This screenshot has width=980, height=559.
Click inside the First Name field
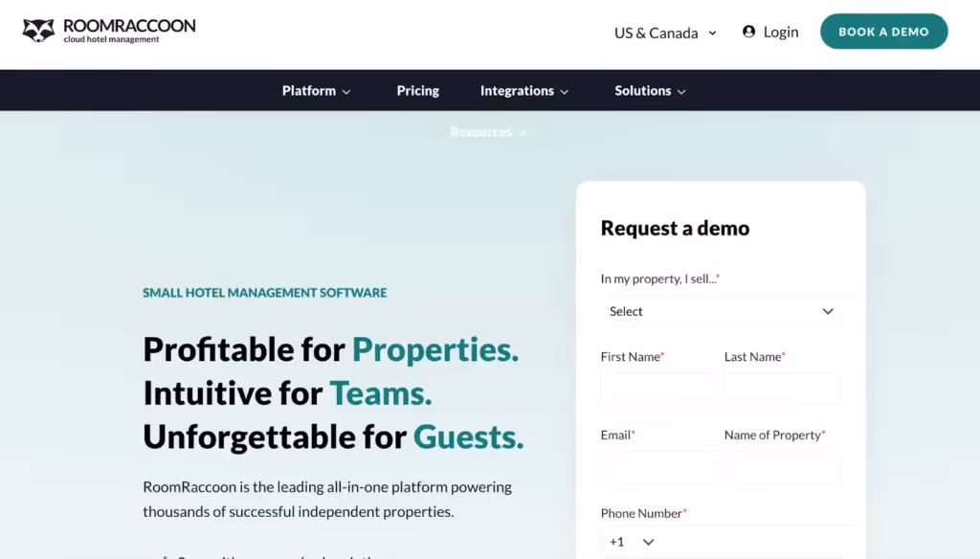coord(660,389)
